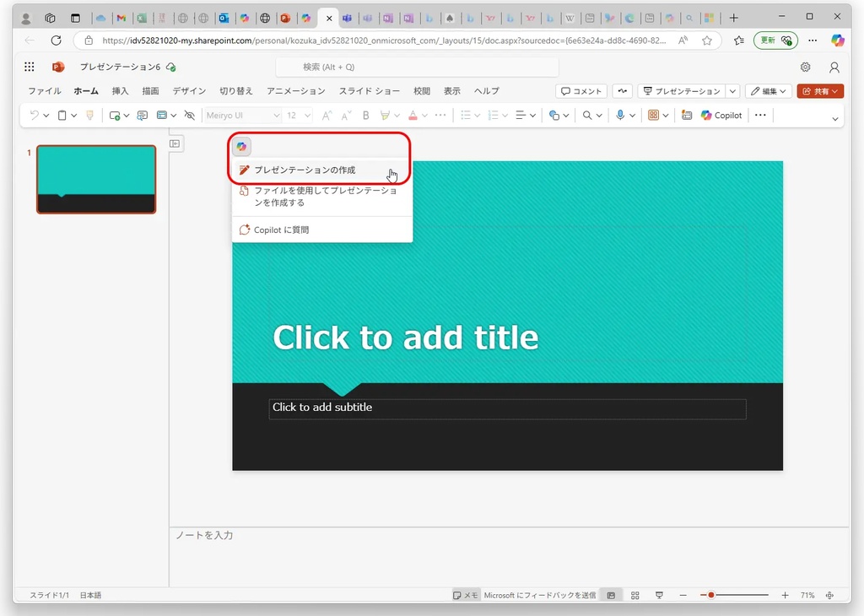Select Copilot に質問 menu entry
Screen dimensions: 864x616
tap(321, 230)
